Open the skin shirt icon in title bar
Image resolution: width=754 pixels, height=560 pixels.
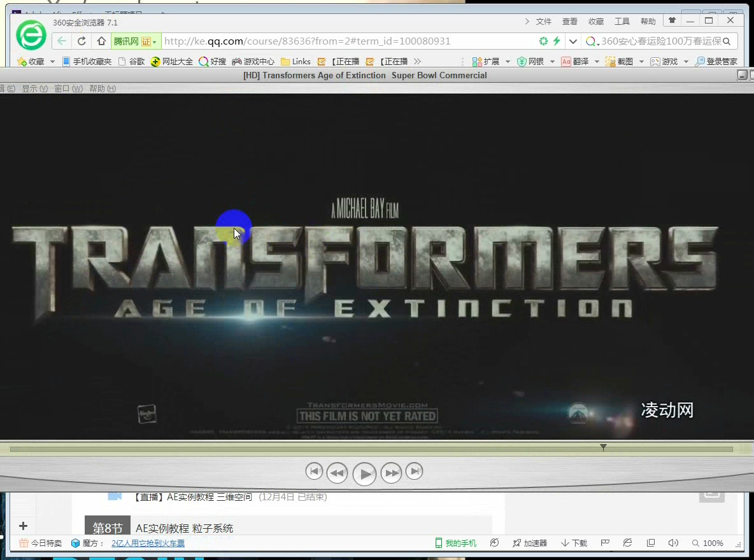pyautogui.click(x=672, y=20)
